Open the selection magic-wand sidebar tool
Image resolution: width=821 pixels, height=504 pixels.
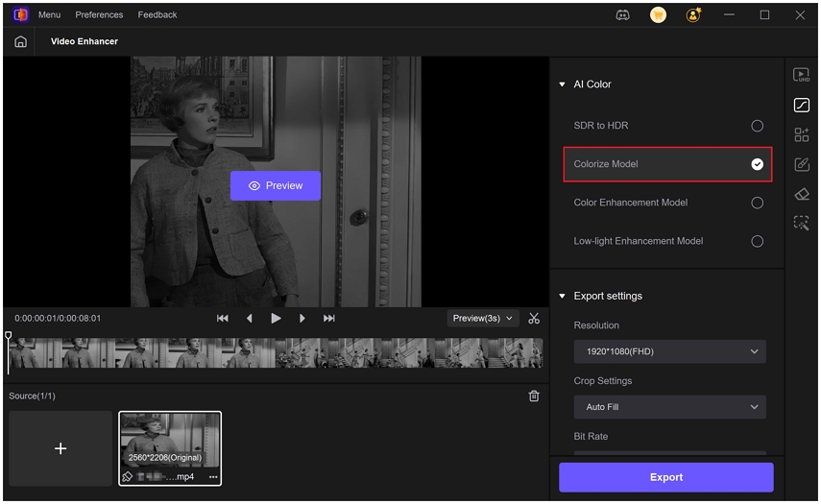(x=801, y=223)
